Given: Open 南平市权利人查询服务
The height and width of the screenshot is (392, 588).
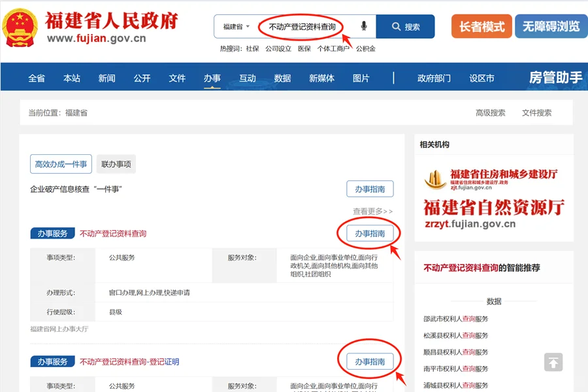Looking at the screenshot, I should click(455, 368).
